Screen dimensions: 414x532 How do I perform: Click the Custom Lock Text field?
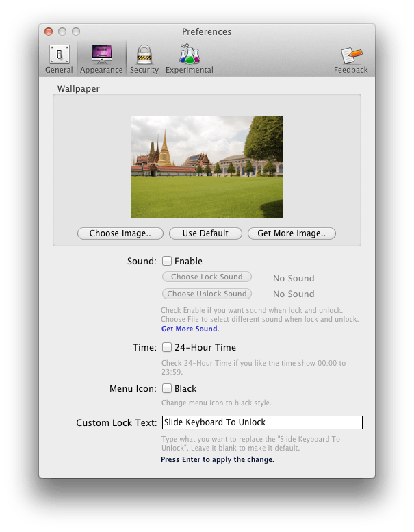coord(262,422)
